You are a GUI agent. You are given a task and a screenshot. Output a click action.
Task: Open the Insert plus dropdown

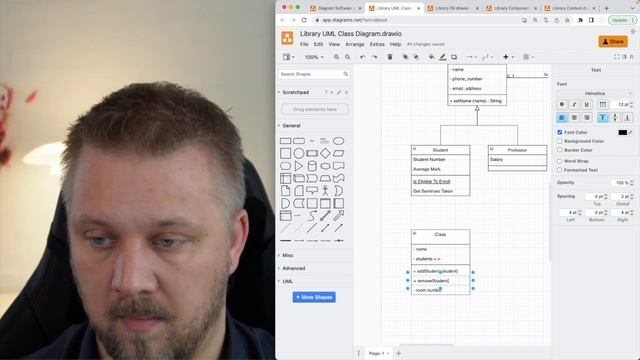point(508,57)
